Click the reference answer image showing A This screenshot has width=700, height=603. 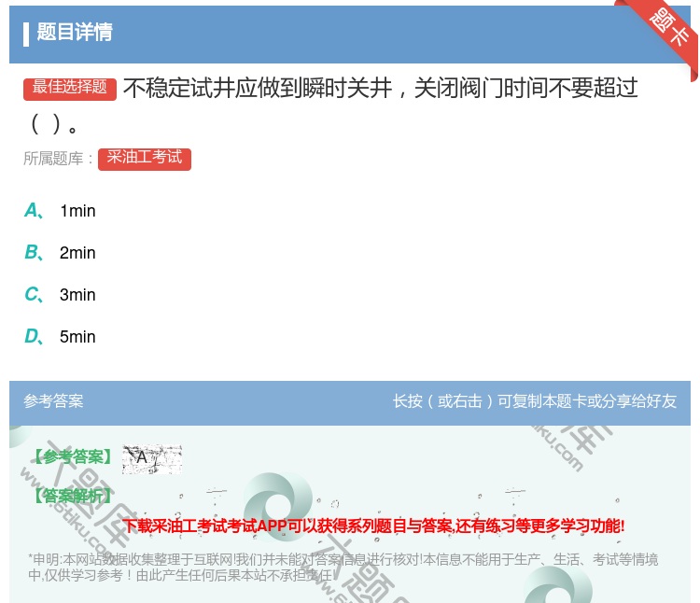pos(152,459)
